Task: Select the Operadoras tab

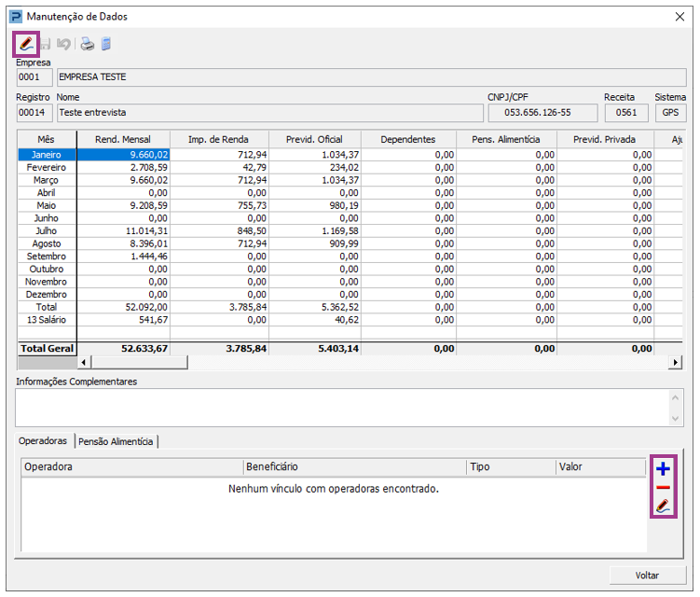Action: [x=44, y=440]
